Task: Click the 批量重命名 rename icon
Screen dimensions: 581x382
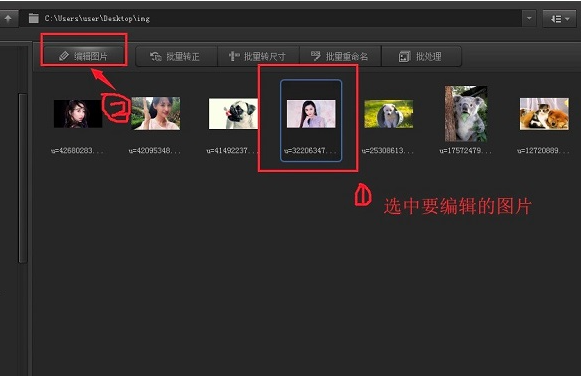Action: 315,56
